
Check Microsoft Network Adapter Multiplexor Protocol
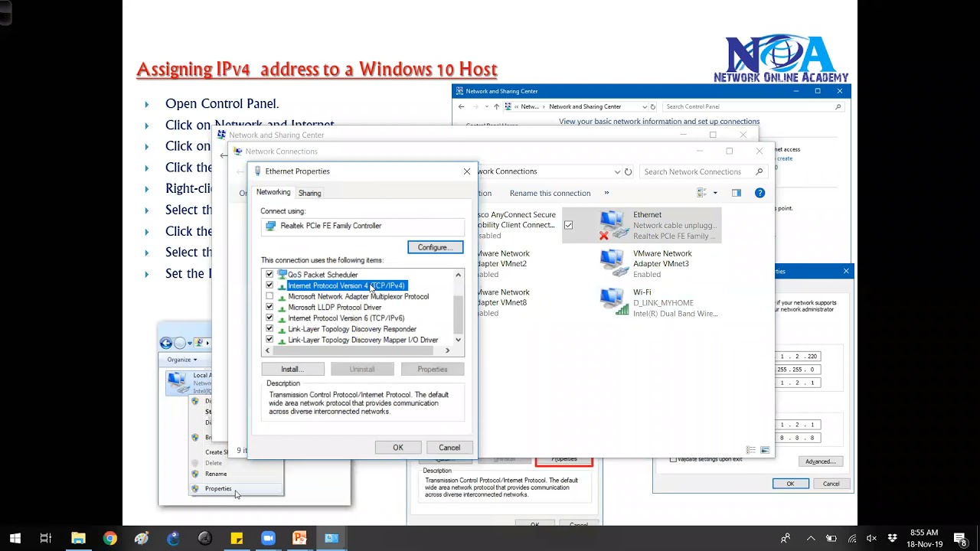269,296
